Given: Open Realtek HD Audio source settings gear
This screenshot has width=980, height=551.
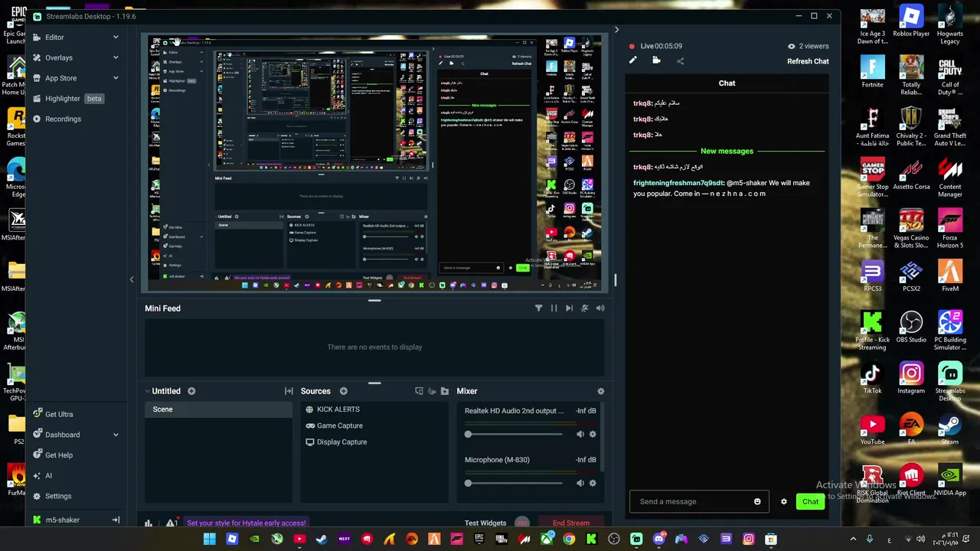Looking at the screenshot, I should pyautogui.click(x=593, y=434).
